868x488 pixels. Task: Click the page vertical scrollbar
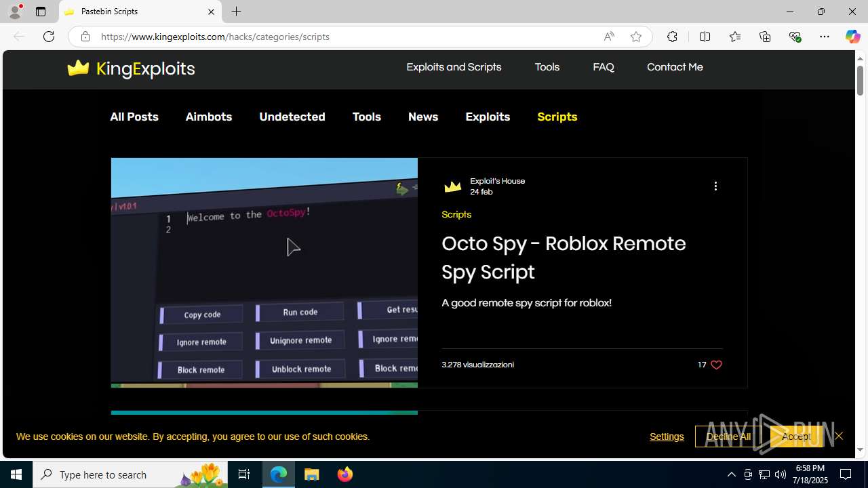coord(861,80)
